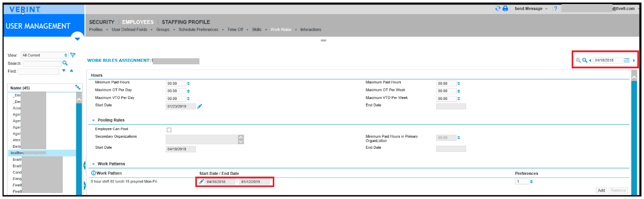Find next with the down arrow icon
The height and width of the screenshot is (199, 644).
click(x=64, y=71)
